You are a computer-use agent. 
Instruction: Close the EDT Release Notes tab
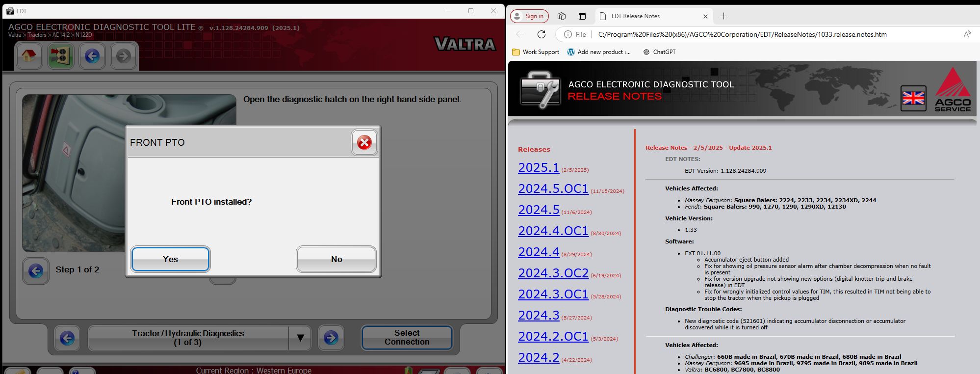[705, 16]
